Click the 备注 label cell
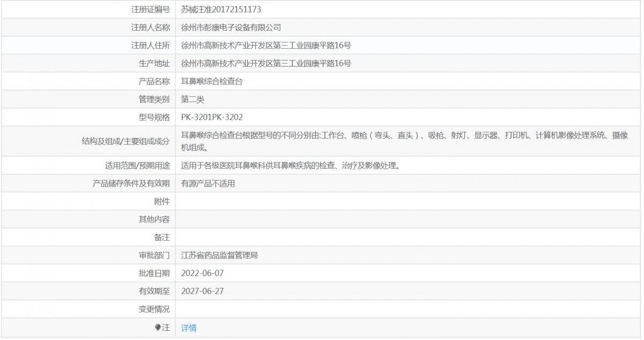This screenshot has height=340, width=644. (x=88, y=237)
